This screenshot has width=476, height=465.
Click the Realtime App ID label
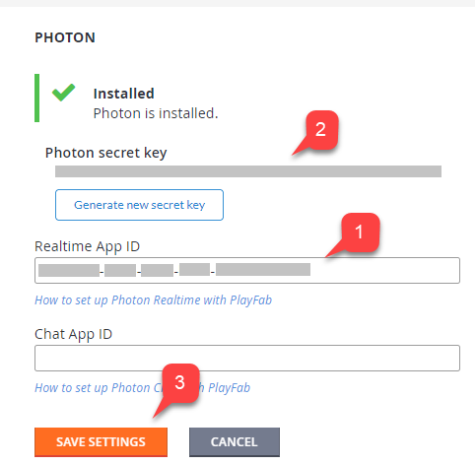88,246
